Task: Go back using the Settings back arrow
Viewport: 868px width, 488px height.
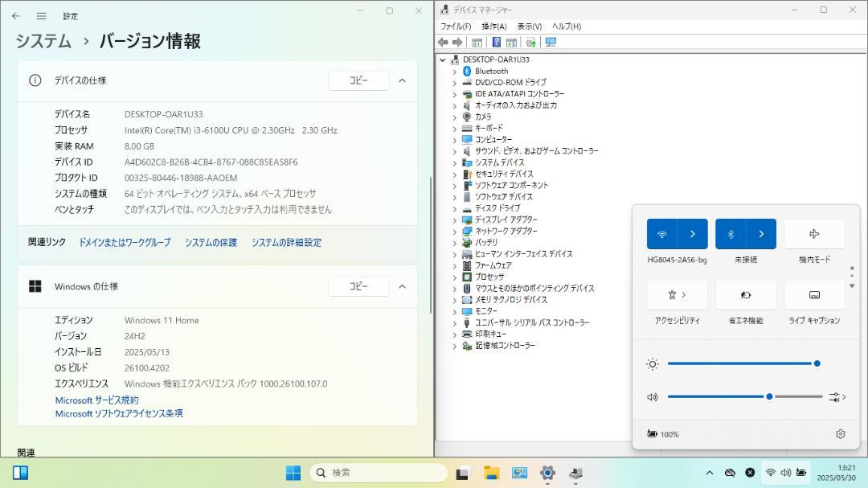Action: pos(15,16)
